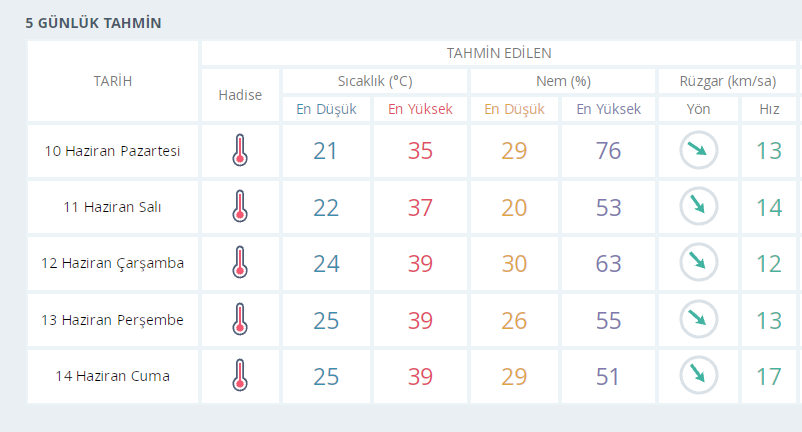The width and height of the screenshot is (802, 432).
Task: Click the wind direction arrow for 14 Haziran
Action: tap(698, 376)
